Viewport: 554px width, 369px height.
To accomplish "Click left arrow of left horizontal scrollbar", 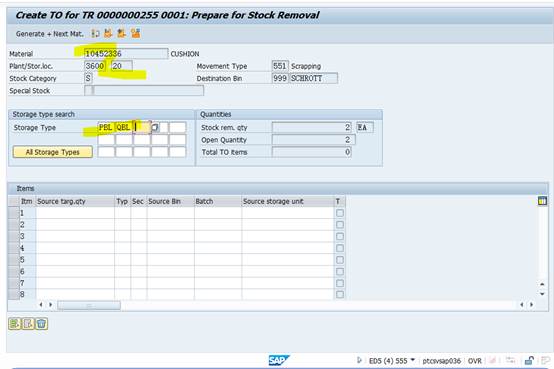I will [41, 305].
